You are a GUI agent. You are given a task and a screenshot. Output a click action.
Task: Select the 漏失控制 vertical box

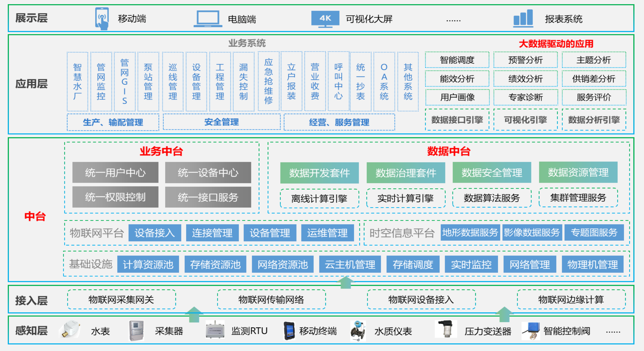[243, 82]
